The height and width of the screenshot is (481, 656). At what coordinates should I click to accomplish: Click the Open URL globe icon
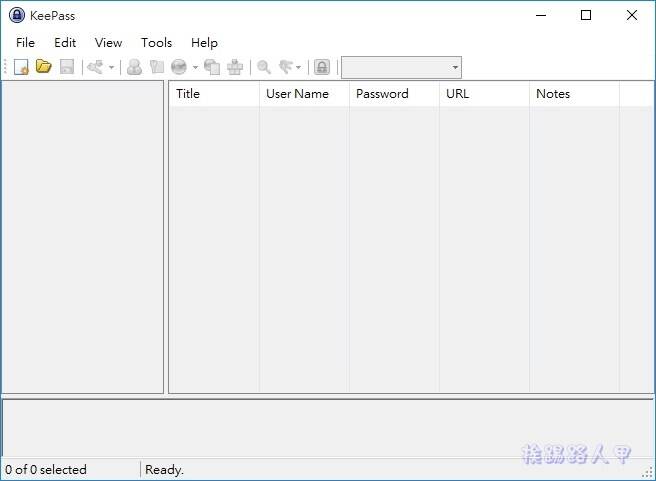tap(179, 67)
